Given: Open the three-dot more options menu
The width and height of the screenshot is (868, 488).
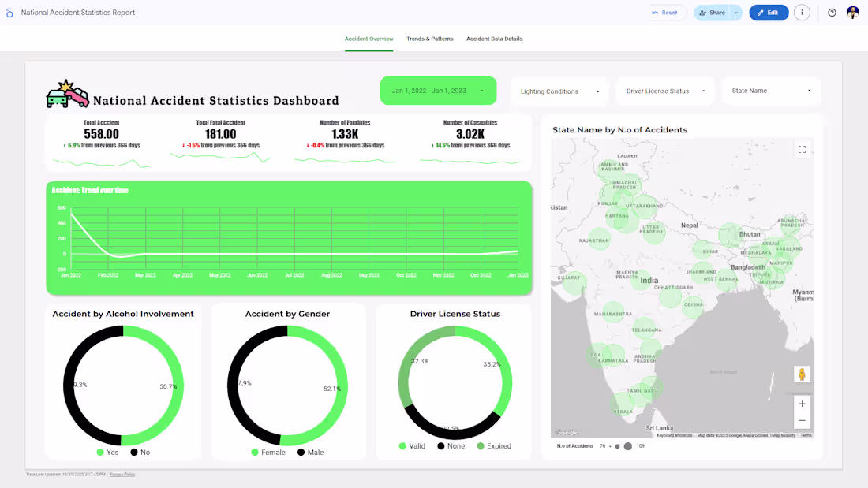Looking at the screenshot, I should click(802, 13).
